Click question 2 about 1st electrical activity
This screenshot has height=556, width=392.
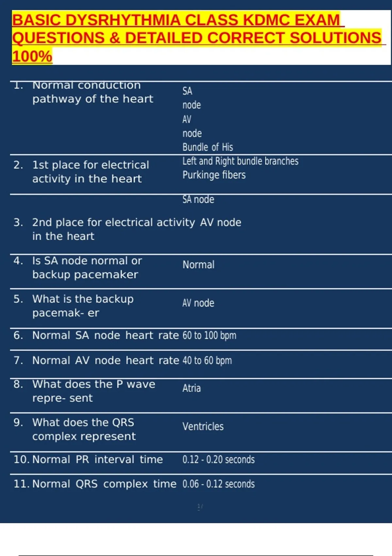pyautogui.click(x=90, y=172)
